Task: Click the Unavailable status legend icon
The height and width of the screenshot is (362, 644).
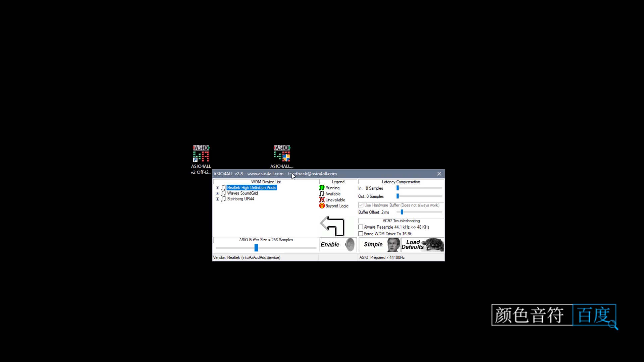Action: tap(322, 200)
